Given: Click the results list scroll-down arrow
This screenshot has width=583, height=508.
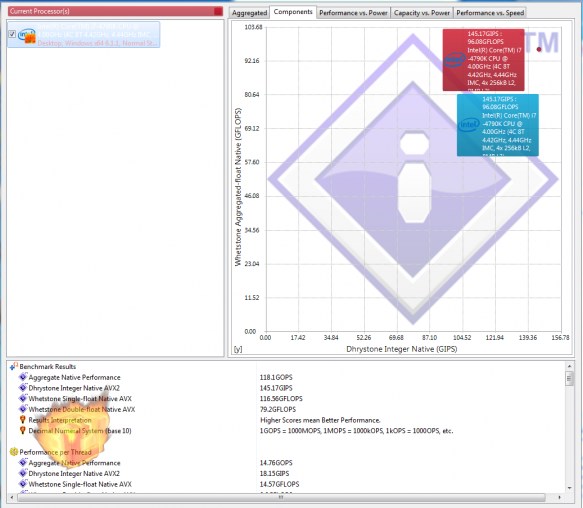Looking at the screenshot, I should [x=569, y=488].
